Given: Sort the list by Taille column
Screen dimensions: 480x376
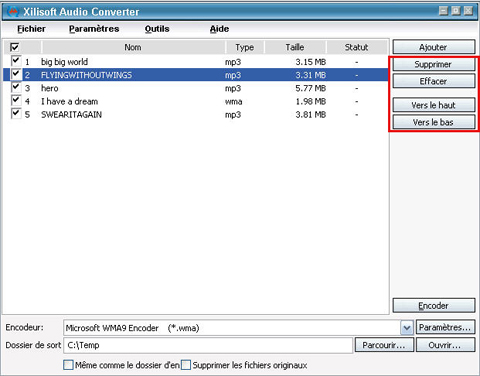Looking at the screenshot, I should pos(295,47).
